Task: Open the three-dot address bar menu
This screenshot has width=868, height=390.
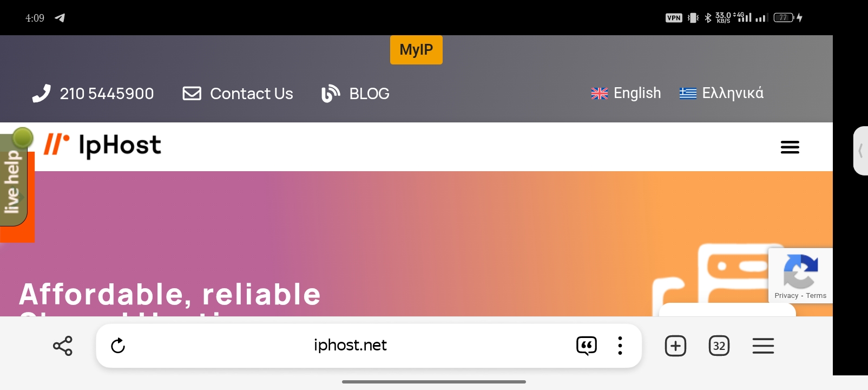Action: tap(620, 346)
